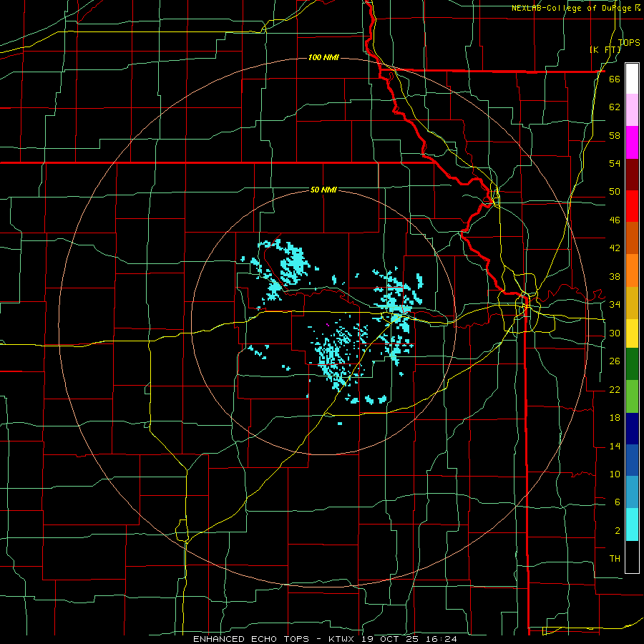This screenshot has width=644, height=644.
Task: Click the white swatch in tops legend
Action: 632,79
